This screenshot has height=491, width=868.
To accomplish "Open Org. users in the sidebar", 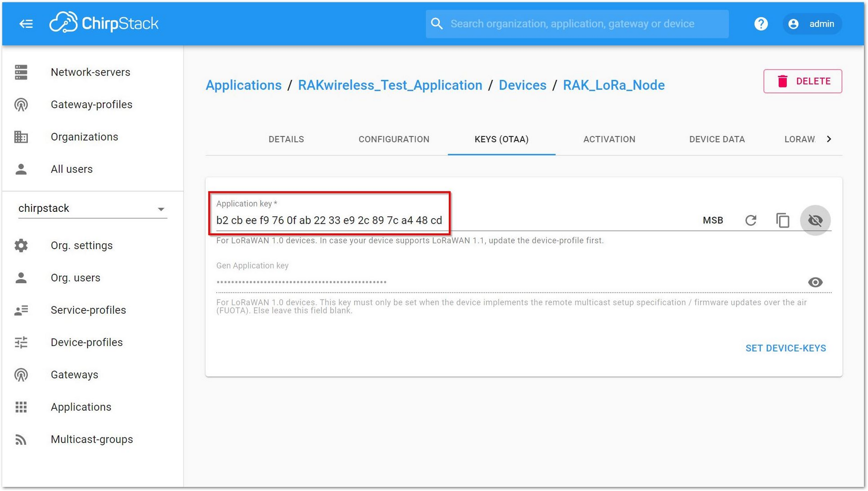I will [x=93, y=278].
